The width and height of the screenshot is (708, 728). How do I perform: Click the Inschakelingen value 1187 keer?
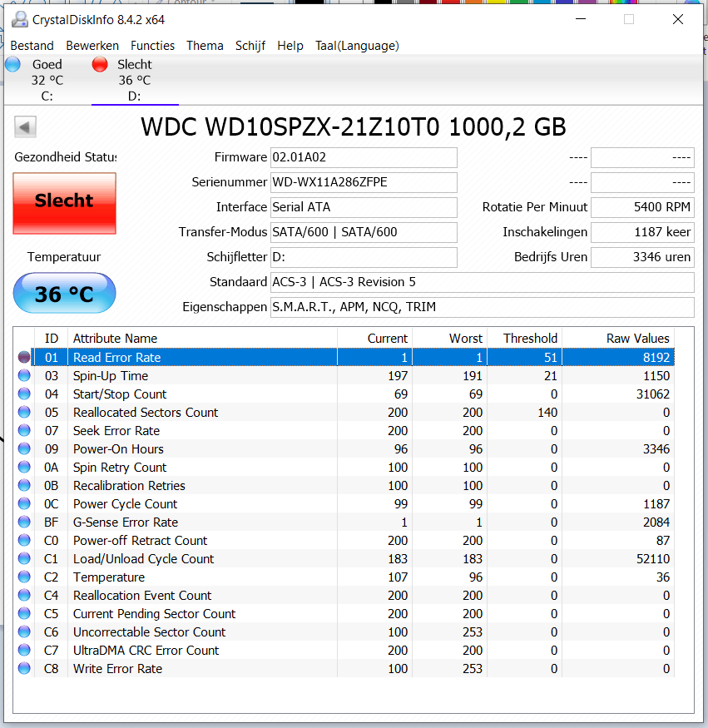point(642,232)
